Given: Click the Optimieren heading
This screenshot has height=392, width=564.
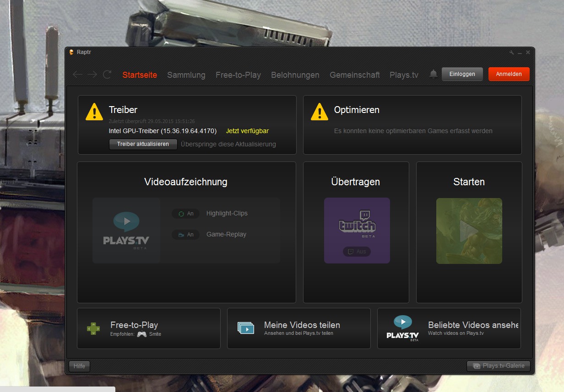Looking at the screenshot, I should 357,110.
